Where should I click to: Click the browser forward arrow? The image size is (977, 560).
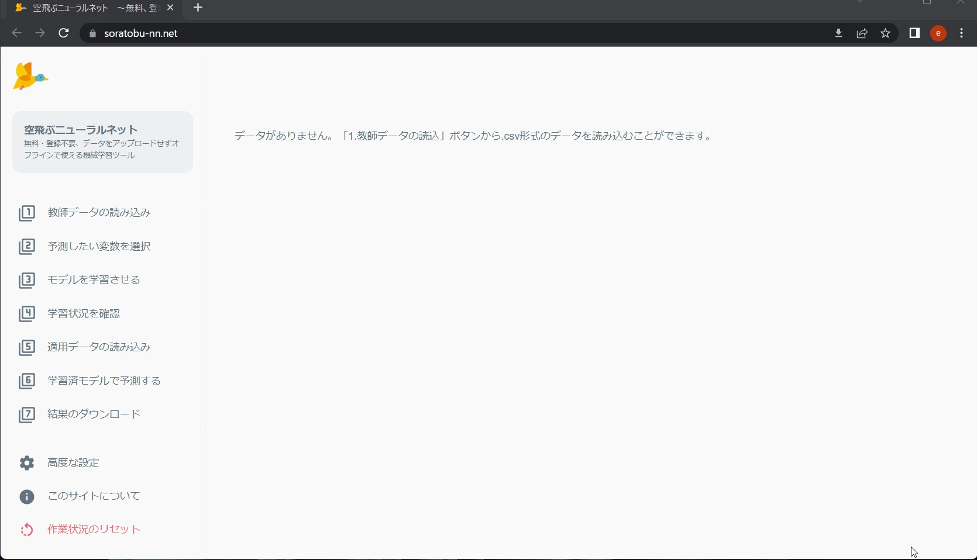coord(40,33)
